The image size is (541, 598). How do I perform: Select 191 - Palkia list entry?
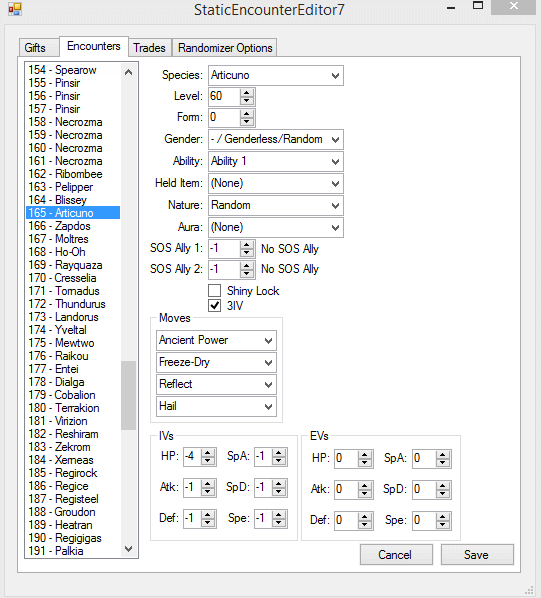tap(73, 551)
